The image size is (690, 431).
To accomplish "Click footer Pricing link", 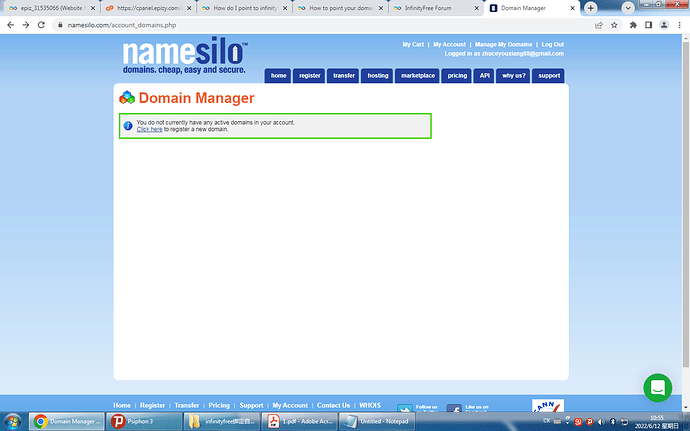I will 219,405.
